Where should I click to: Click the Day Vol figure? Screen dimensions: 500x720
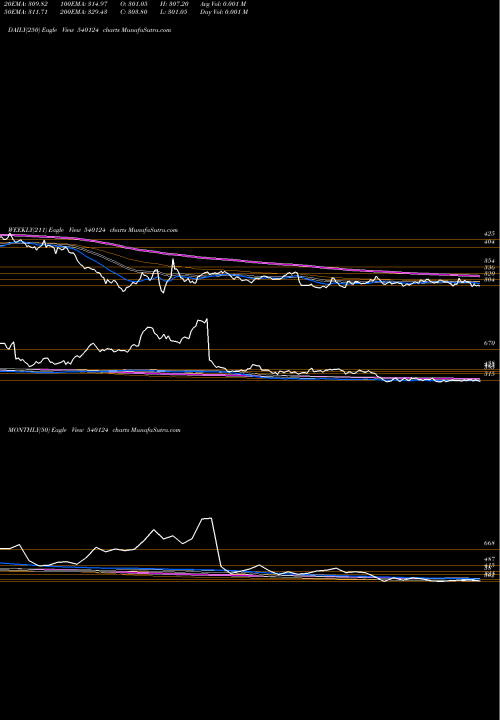pyautogui.click(x=224, y=12)
